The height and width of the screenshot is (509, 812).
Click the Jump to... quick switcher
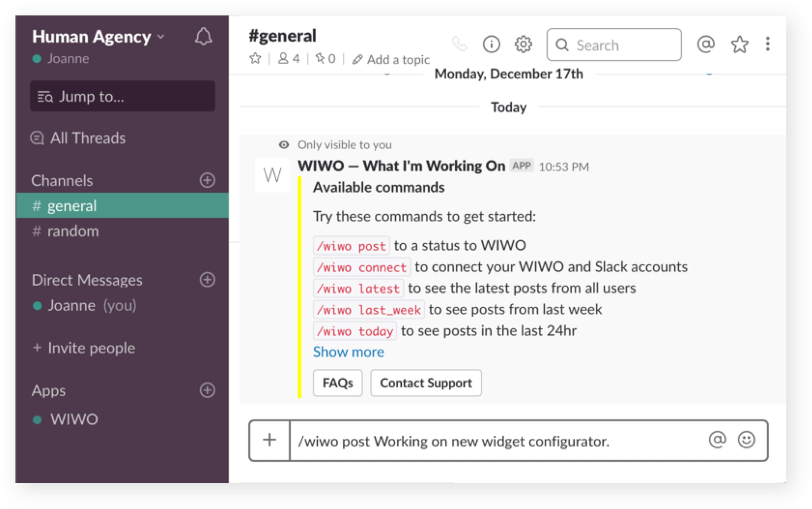click(x=122, y=96)
